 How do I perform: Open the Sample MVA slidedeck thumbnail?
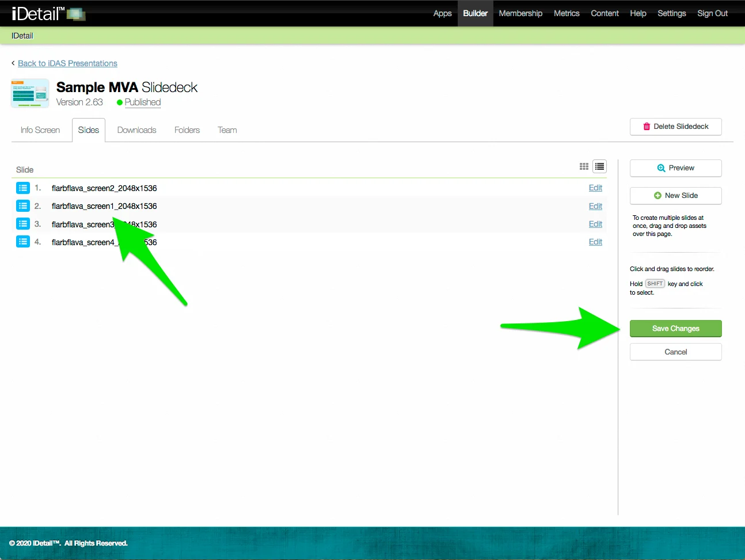tap(30, 94)
